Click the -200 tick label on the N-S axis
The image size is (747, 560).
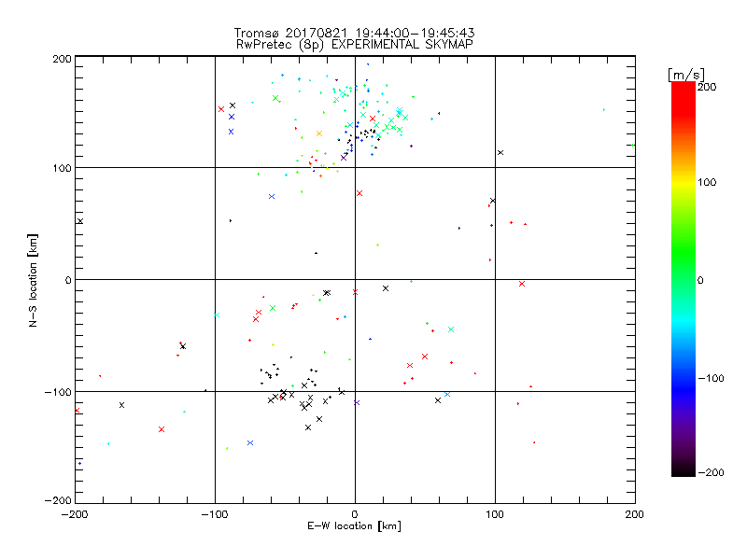pyautogui.click(x=58, y=500)
